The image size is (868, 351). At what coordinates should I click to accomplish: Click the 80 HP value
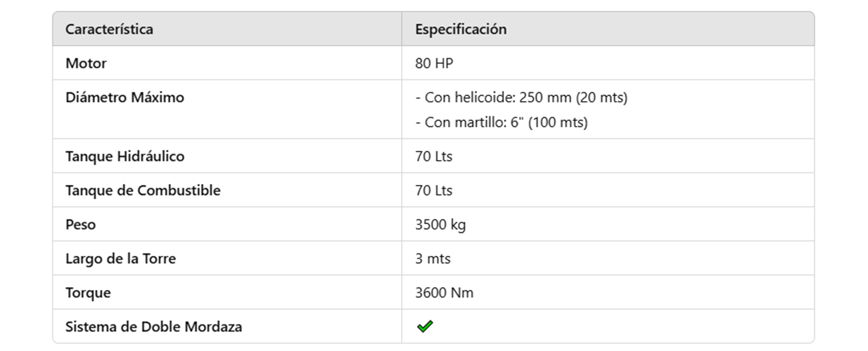point(434,63)
